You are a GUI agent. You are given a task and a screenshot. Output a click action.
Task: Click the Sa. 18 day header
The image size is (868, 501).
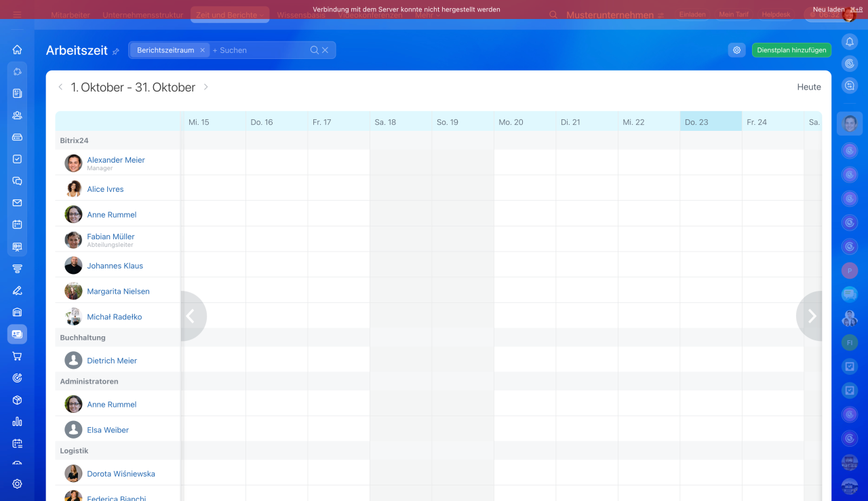click(x=401, y=122)
